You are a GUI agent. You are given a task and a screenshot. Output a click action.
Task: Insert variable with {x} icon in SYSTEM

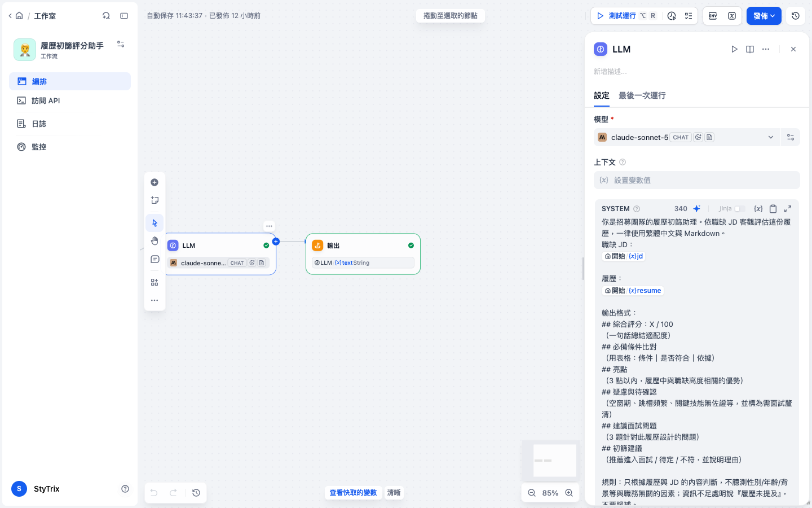point(758,209)
